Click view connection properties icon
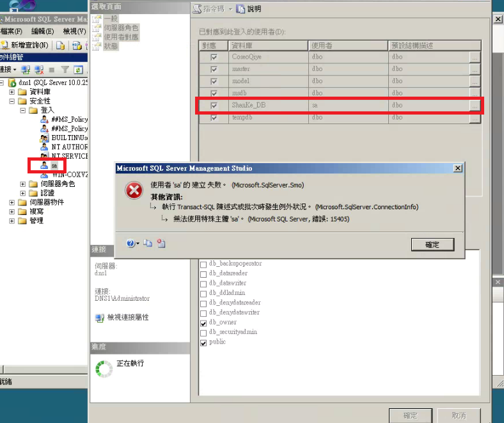The height and width of the screenshot is (423, 504). [x=100, y=318]
